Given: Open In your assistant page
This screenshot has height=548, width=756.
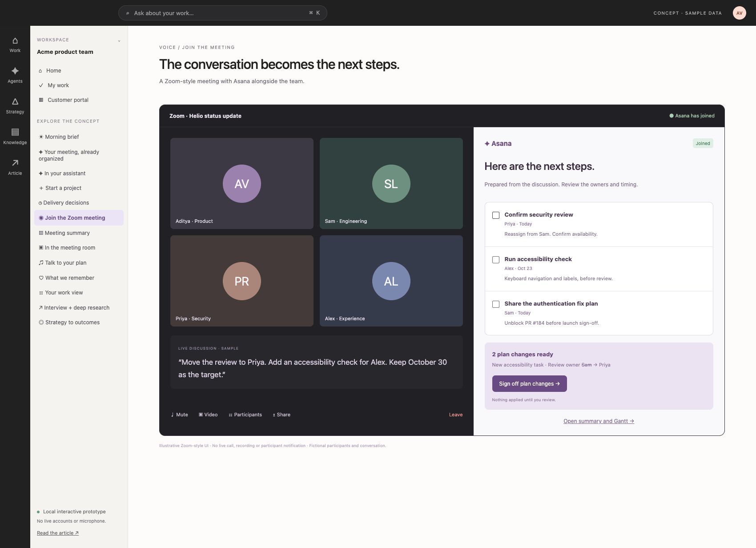Looking at the screenshot, I should tap(79, 173).
